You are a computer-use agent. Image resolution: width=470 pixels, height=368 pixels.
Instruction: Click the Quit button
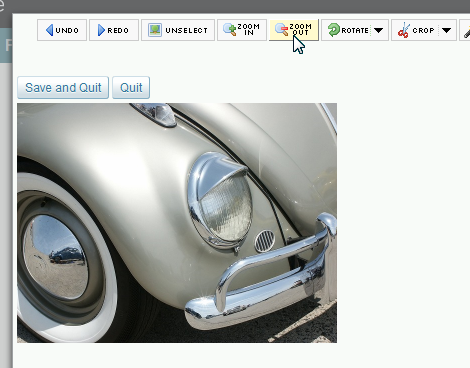(x=131, y=88)
